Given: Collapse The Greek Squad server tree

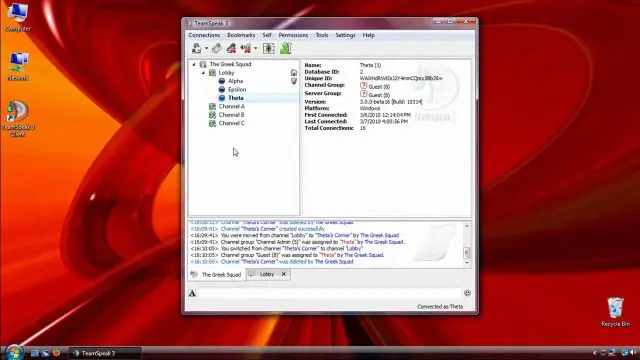Looking at the screenshot, I should tap(194, 64).
